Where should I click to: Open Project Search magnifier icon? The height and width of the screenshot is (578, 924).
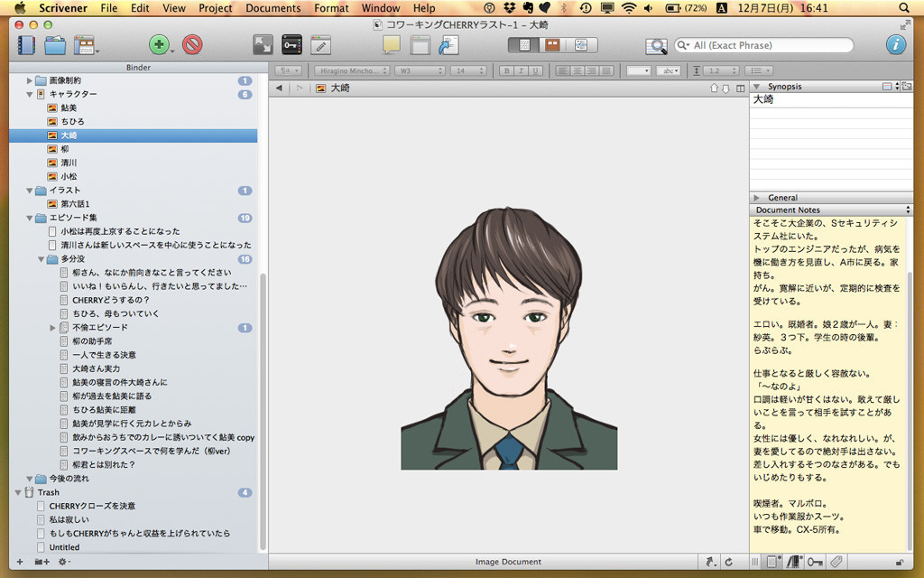(656, 45)
